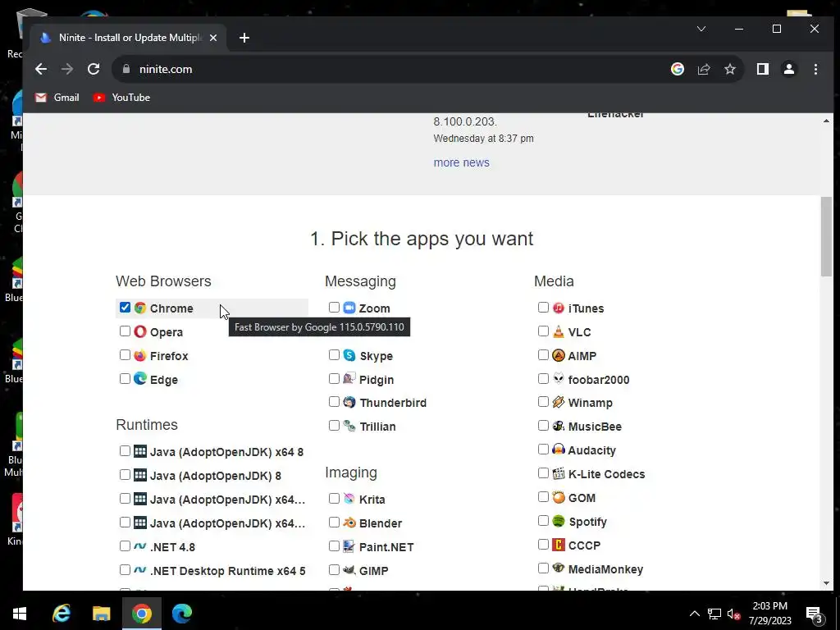Click the Opera logo icon in Web Browsers
Viewport: 840px width, 630px height.
(139, 331)
